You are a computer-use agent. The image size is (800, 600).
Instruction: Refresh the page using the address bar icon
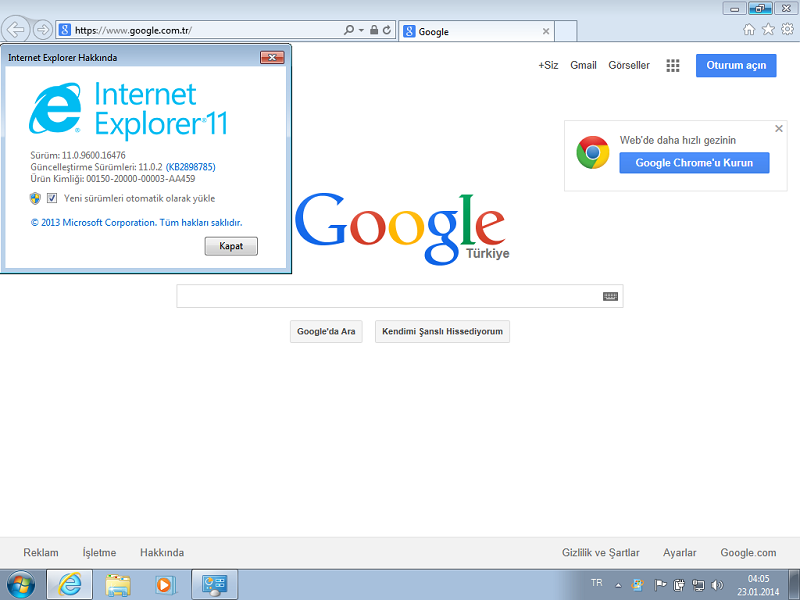387,30
